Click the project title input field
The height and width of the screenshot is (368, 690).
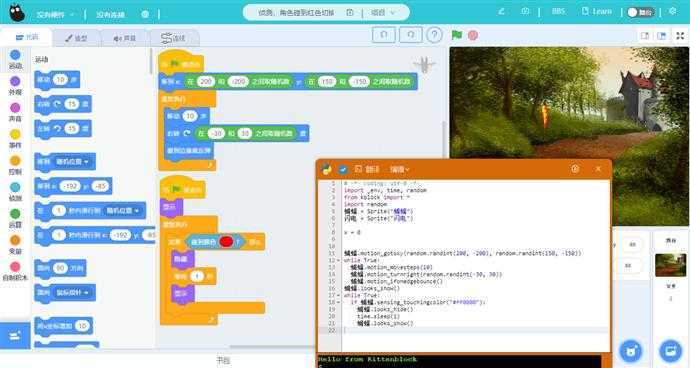coord(296,13)
